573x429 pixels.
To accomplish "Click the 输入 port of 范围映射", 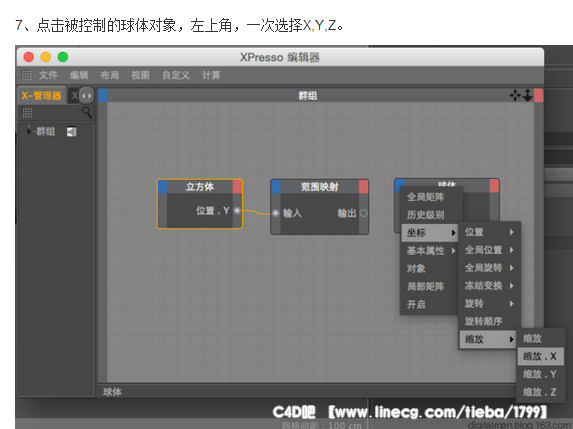I will click(x=276, y=213).
